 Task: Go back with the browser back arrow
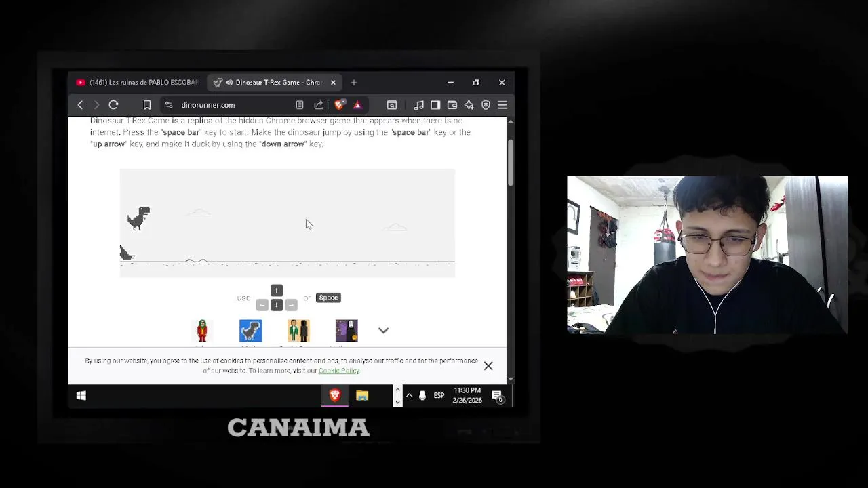click(80, 105)
